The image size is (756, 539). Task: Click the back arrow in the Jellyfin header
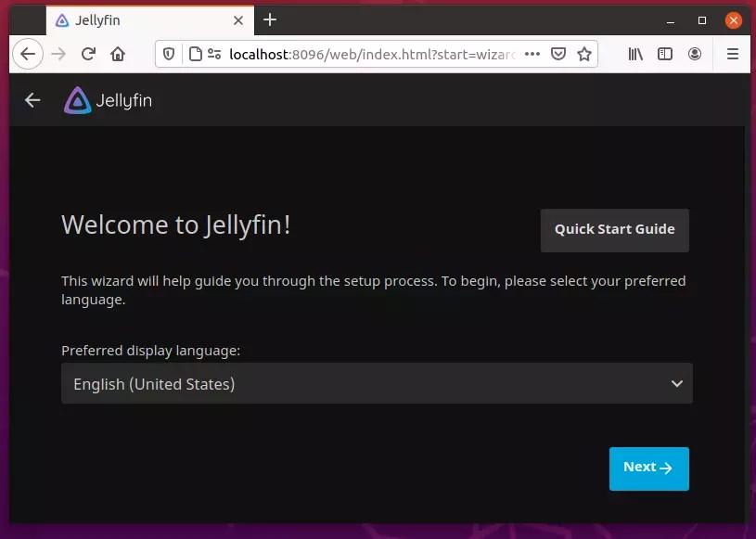click(32, 99)
